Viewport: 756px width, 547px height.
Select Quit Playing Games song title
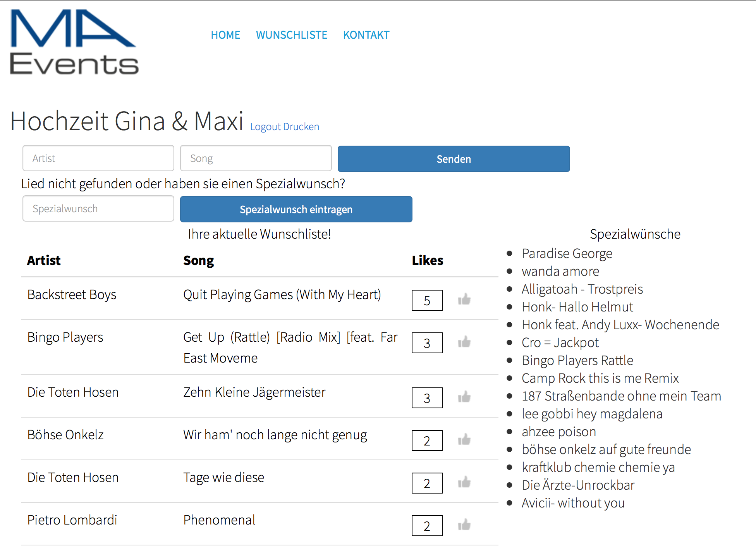pyautogui.click(x=282, y=294)
